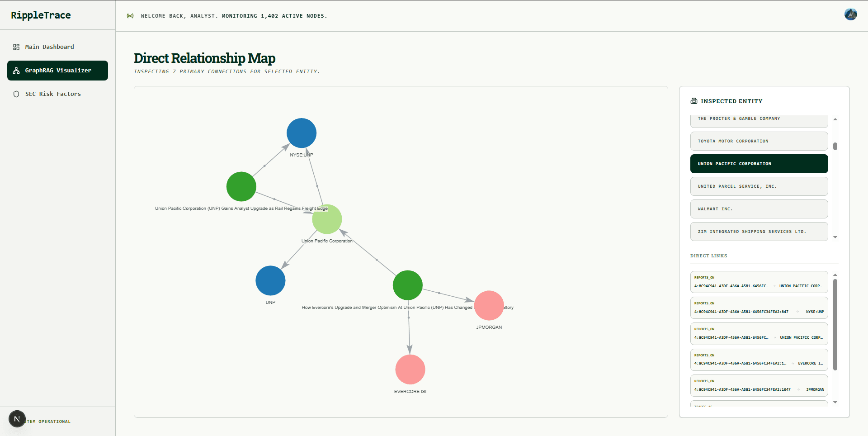Select the JPMORGAN graph node
Image resolution: width=868 pixels, height=436 pixels.
tap(489, 306)
